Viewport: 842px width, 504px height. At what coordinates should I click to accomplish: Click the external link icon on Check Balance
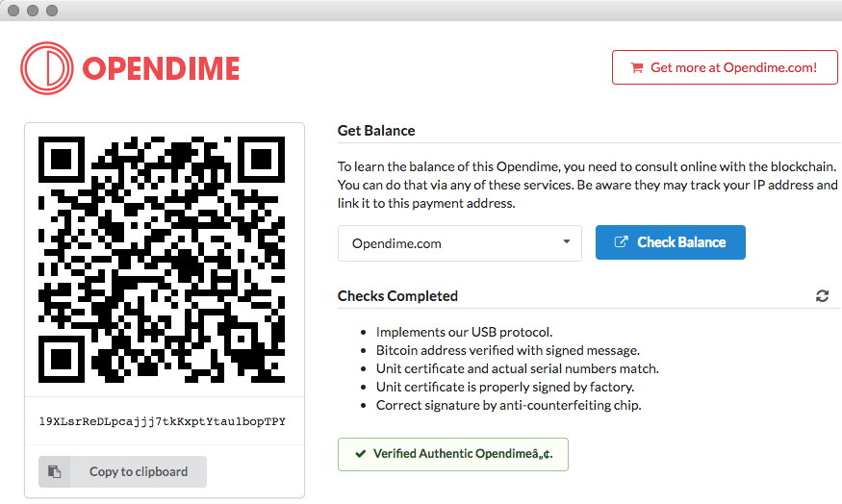(621, 242)
